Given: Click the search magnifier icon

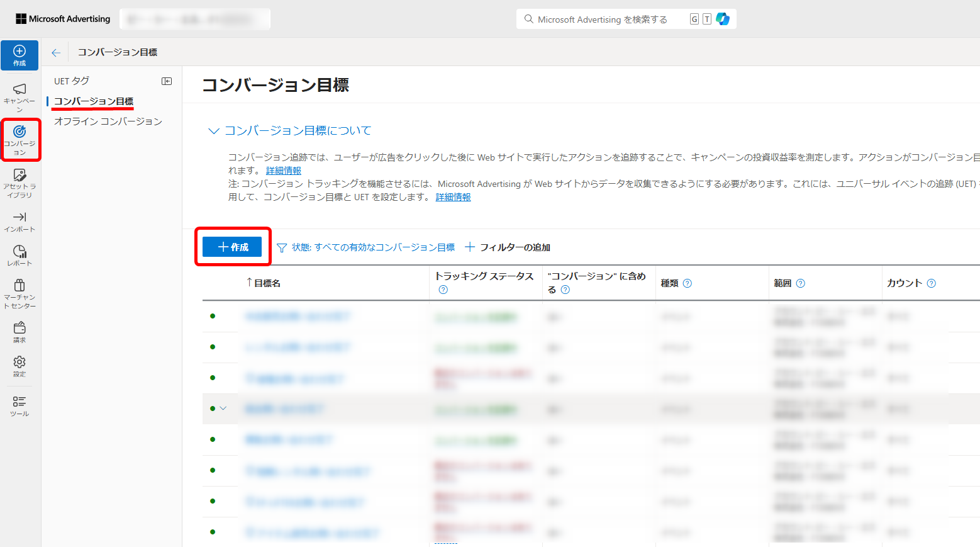Looking at the screenshot, I should 528,19.
